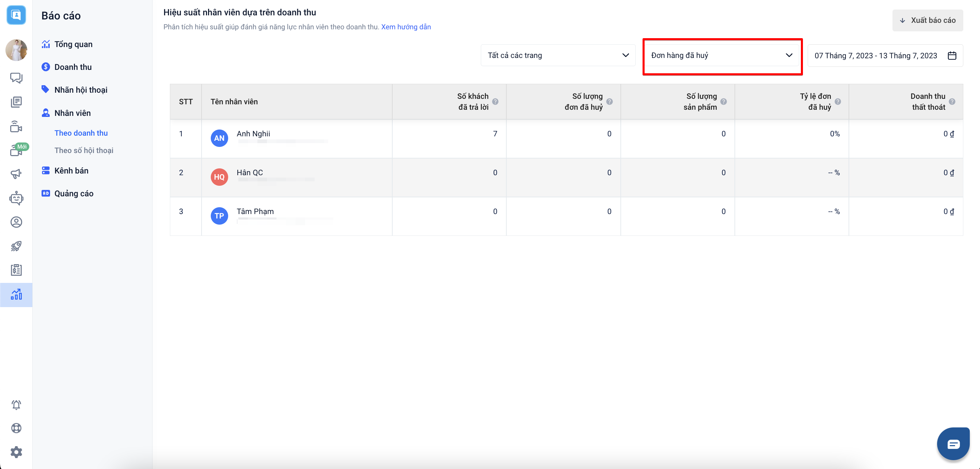Click the customer profile circle icon

[16, 222]
